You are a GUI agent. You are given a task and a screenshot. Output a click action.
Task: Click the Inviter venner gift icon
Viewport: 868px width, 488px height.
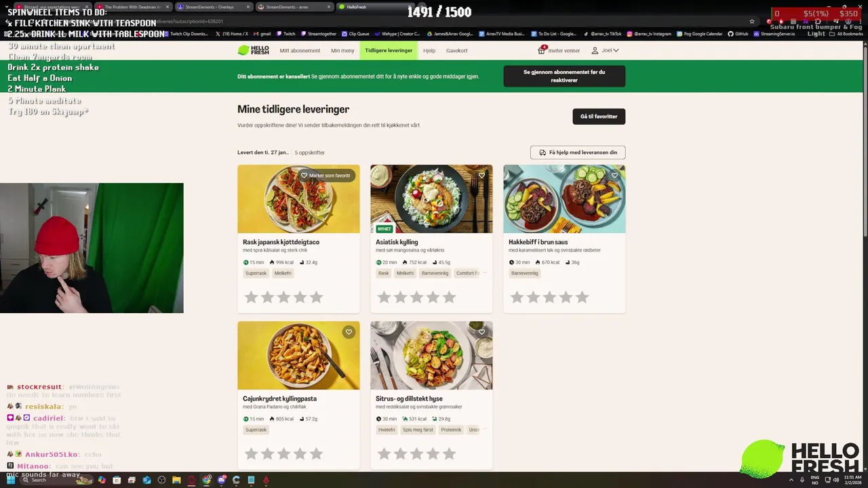(542, 50)
